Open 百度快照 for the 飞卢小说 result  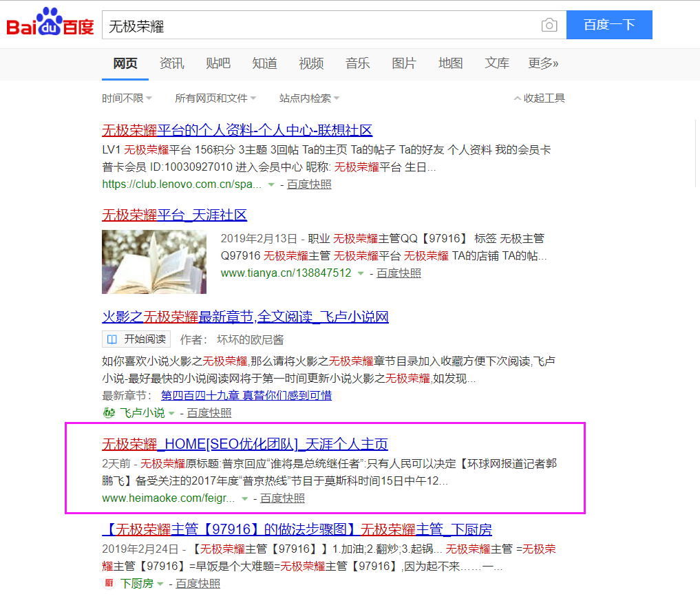pos(209,413)
